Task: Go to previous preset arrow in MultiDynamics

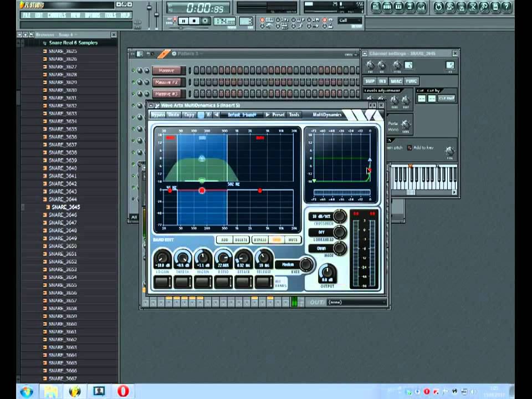Action: point(217,115)
